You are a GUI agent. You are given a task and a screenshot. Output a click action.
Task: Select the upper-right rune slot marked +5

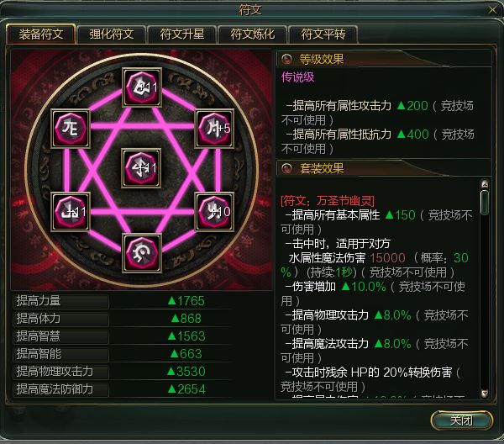tap(214, 129)
